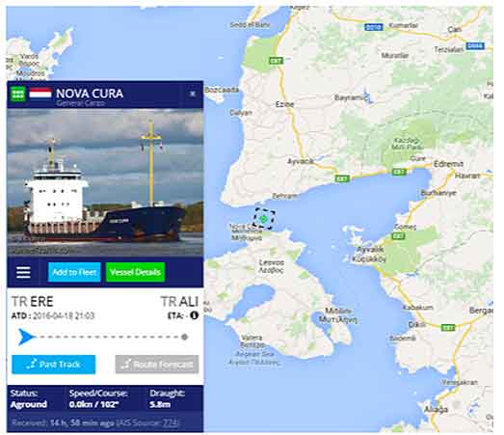This screenshot has height=435, width=504.
Task: Click the Edremit town label on the map
Action: pos(449,164)
